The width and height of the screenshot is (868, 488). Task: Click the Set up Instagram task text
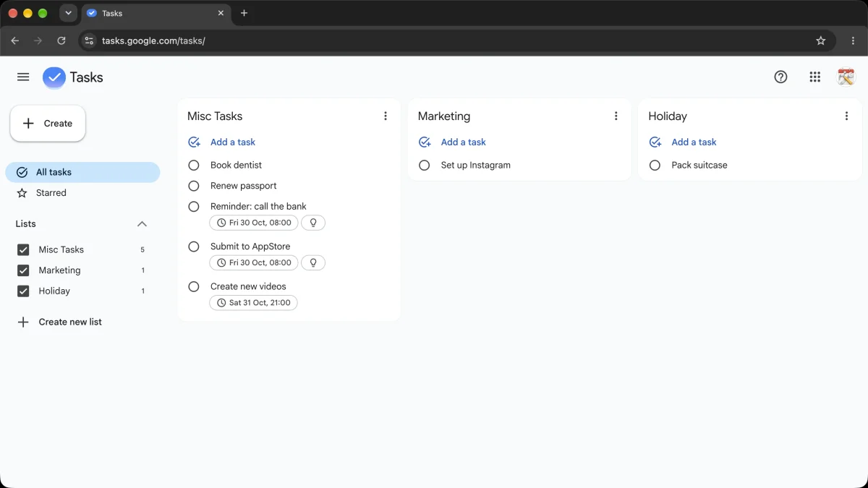[476, 165]
